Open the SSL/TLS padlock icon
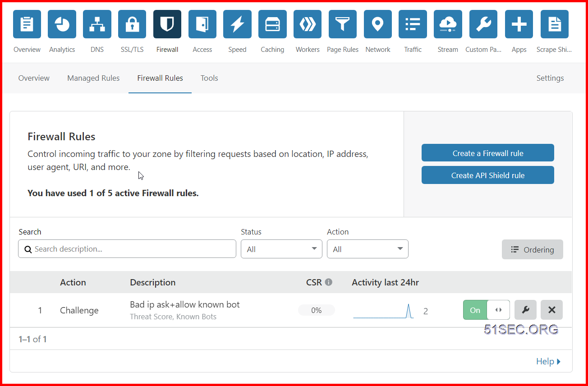 (x=132, y=24)
